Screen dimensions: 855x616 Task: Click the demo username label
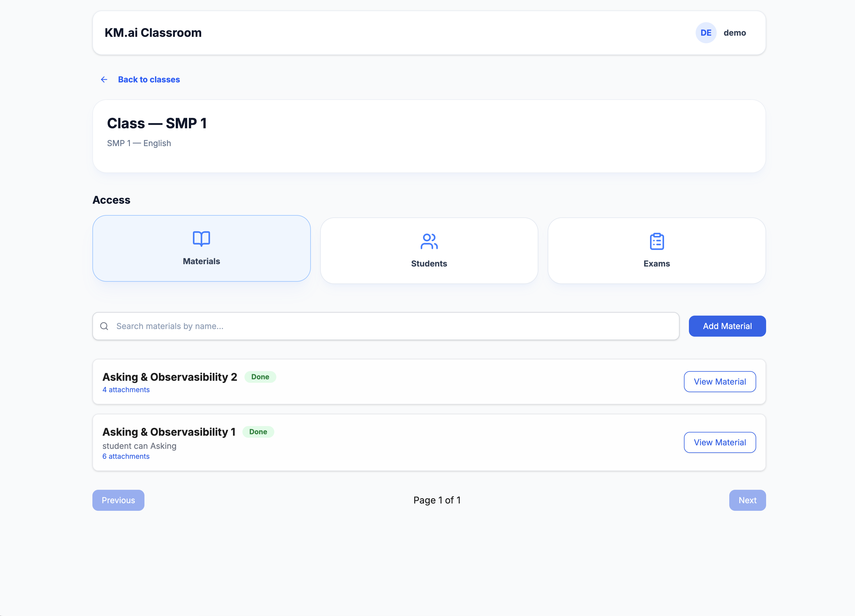click(734, 33)
